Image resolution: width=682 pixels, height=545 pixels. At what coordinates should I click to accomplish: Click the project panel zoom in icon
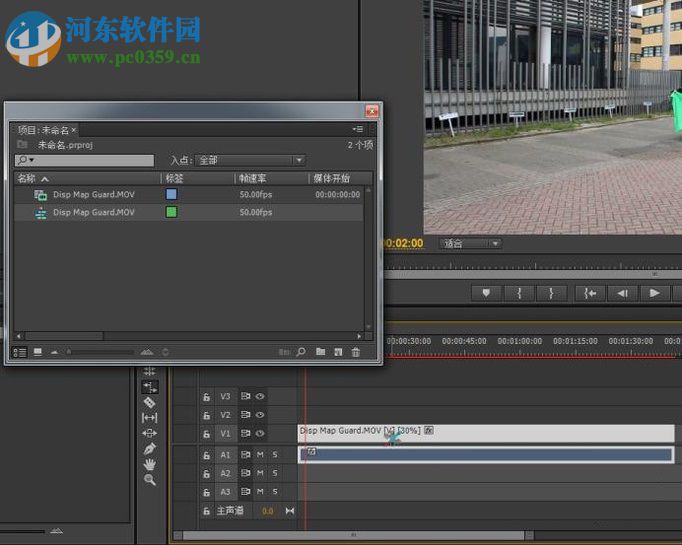(147, 352)
